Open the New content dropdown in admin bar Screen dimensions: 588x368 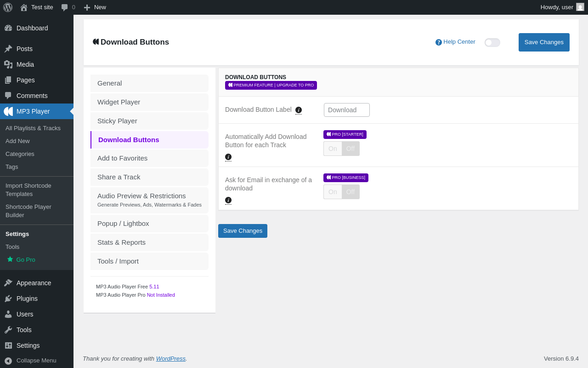tap(95, 7)
